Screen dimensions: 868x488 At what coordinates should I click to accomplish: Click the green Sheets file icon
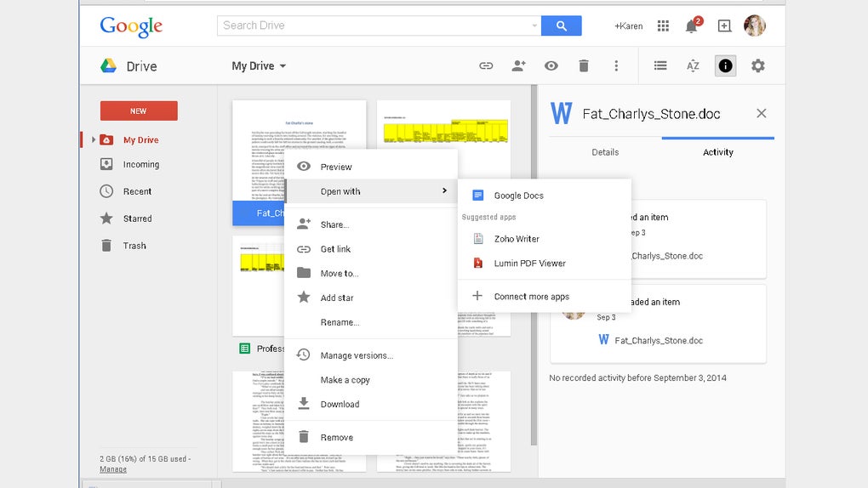[x=245, y=348]
